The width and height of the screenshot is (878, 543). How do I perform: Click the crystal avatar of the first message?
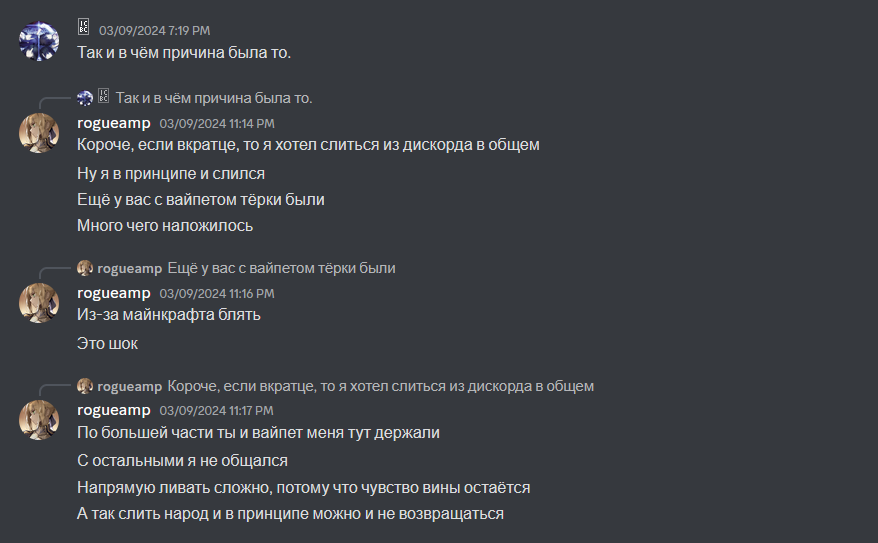tap(39, 41)
